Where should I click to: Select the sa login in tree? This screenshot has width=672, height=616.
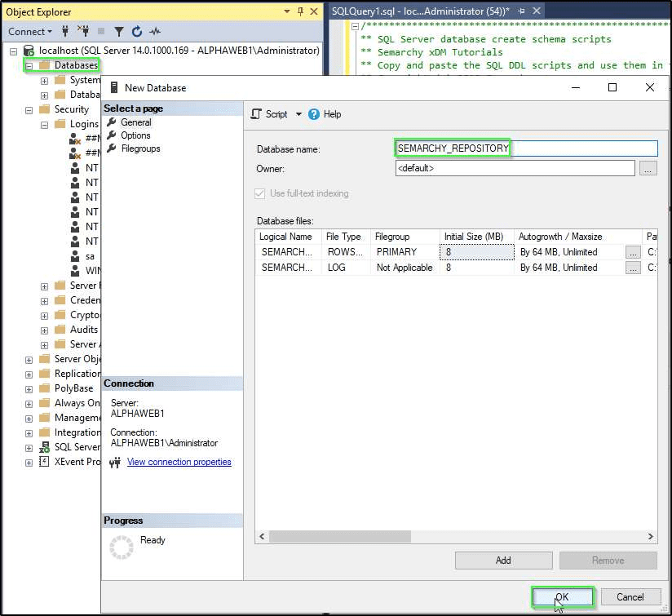pyautogui.click(x=90, y=256)
